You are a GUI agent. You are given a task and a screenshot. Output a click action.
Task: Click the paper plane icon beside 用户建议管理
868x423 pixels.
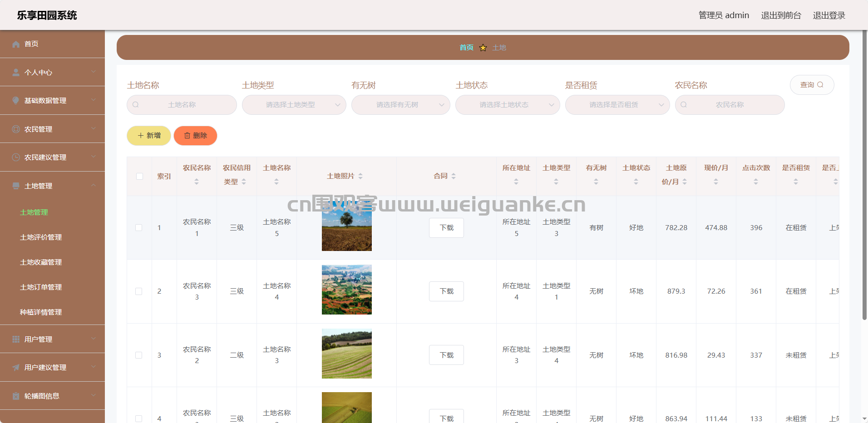16,368
